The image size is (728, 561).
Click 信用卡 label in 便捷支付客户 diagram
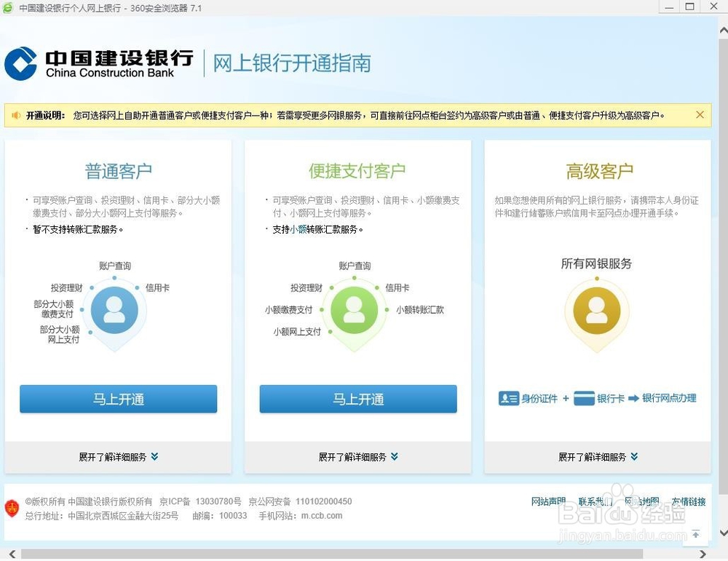(x=397, y=287)
